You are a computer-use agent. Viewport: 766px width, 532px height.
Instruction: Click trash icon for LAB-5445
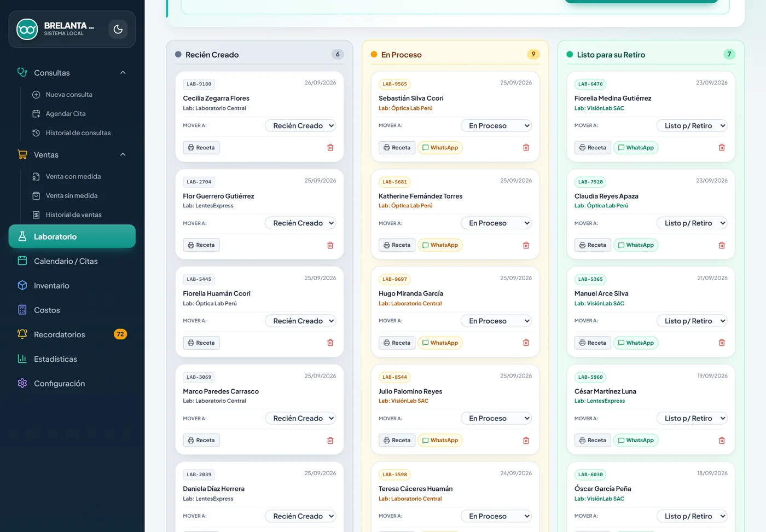pos(330,343)
